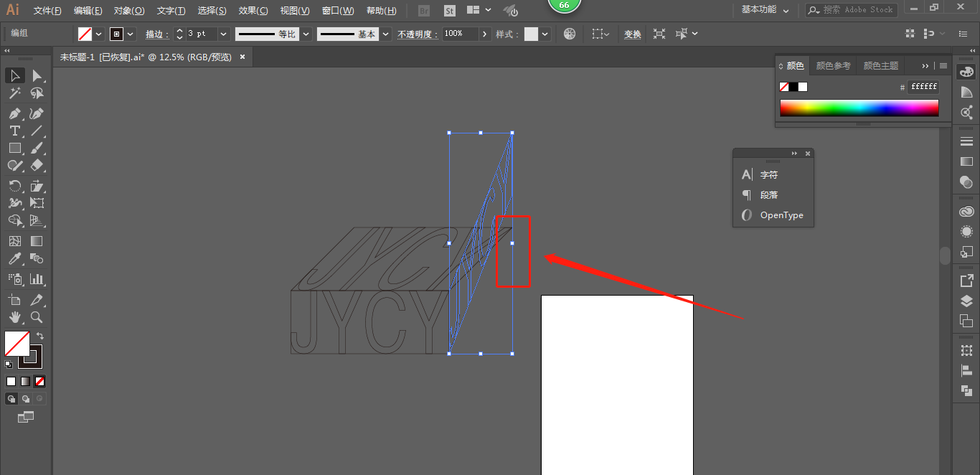Expand the 基本功能 workspace switcher
Viewport: 980px width, 475px height.
click(x=765, y=10)
